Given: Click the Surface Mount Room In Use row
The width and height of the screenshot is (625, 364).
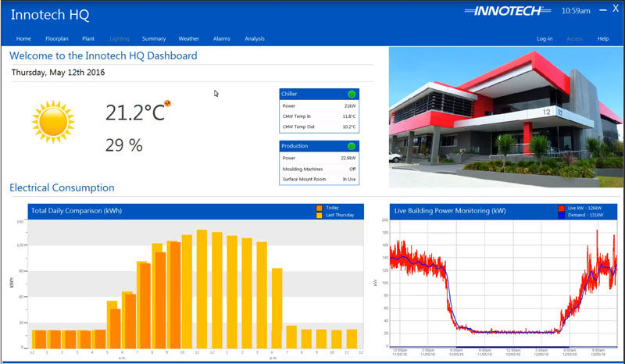Looking at the screenshot, I should coord(319,180).
